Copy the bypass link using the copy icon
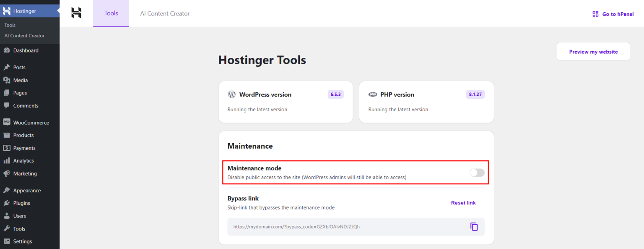 [474, 226]
